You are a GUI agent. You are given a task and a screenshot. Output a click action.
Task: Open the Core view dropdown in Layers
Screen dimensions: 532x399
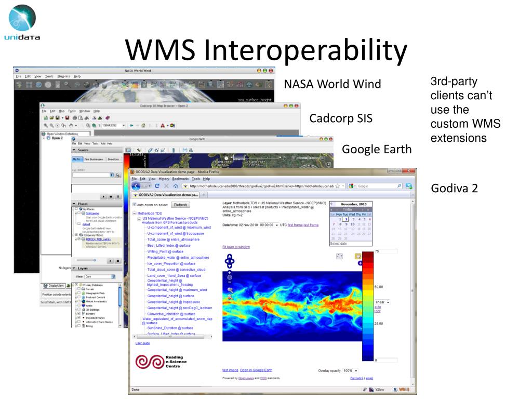100,276
